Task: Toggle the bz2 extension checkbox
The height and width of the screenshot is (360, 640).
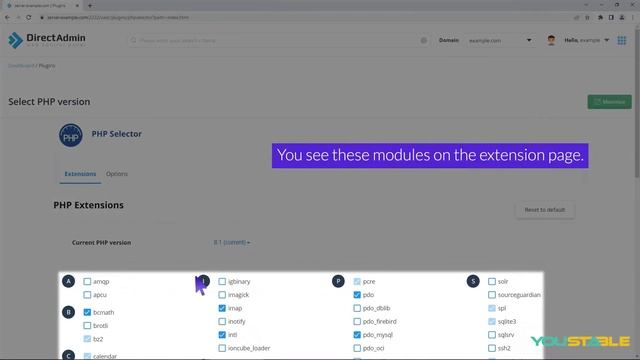Action: pos(87,339)
